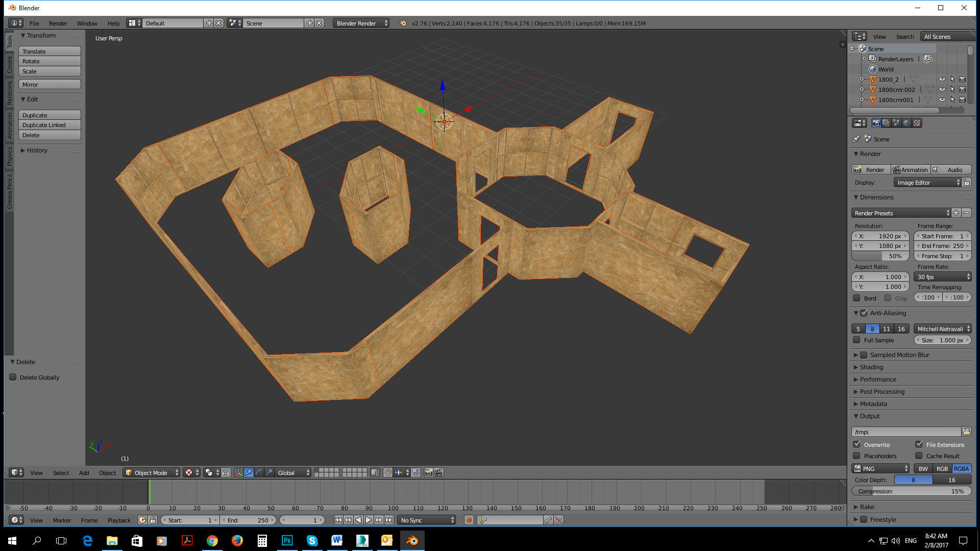Open the Global transform orientation dropdown
Image resolution: width=980 pixels, height=551 pixels.
click(293, 472)
